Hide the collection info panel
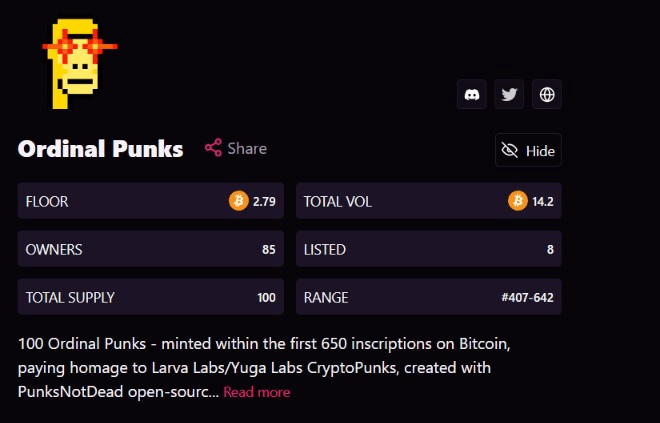 [528, 150]
